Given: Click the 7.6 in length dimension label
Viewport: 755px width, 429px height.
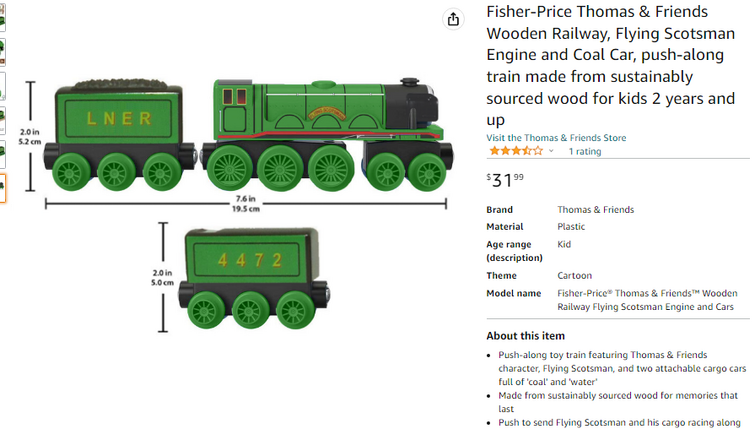Looking at the screenshot, I should click(x=246, y=199).
